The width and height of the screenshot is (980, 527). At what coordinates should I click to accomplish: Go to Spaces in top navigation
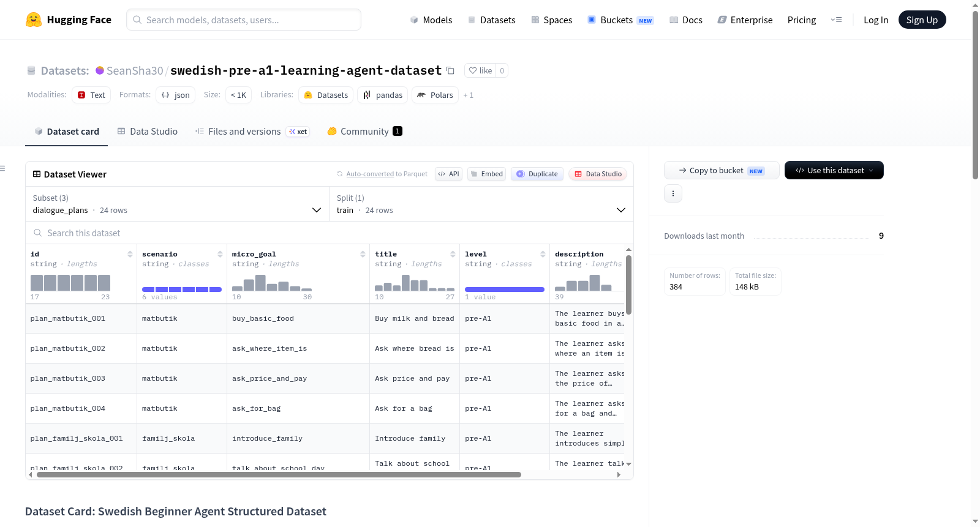click(552, 20)
